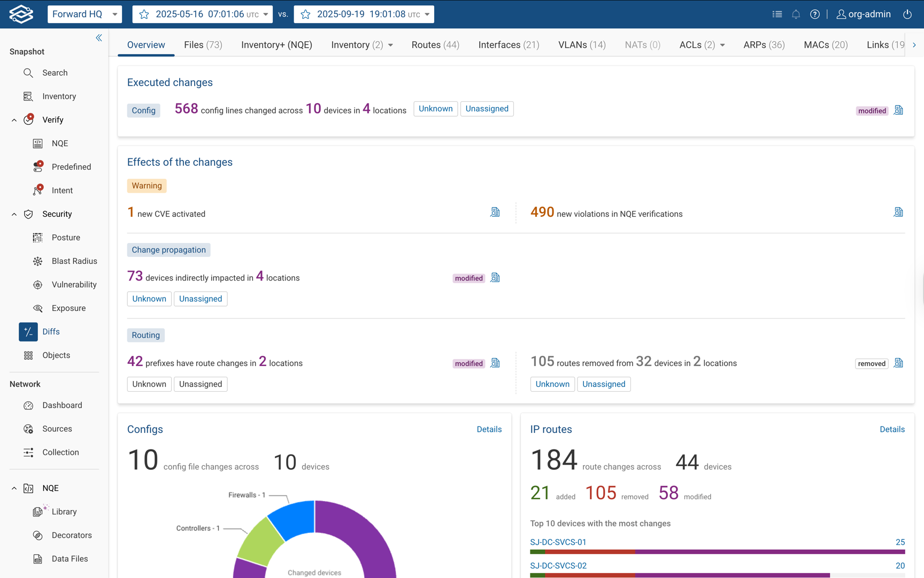Expand the Inventory (2) tab dropdown
Image resolution: width=924 pixels, height=578 pixels.
[390, 45]
